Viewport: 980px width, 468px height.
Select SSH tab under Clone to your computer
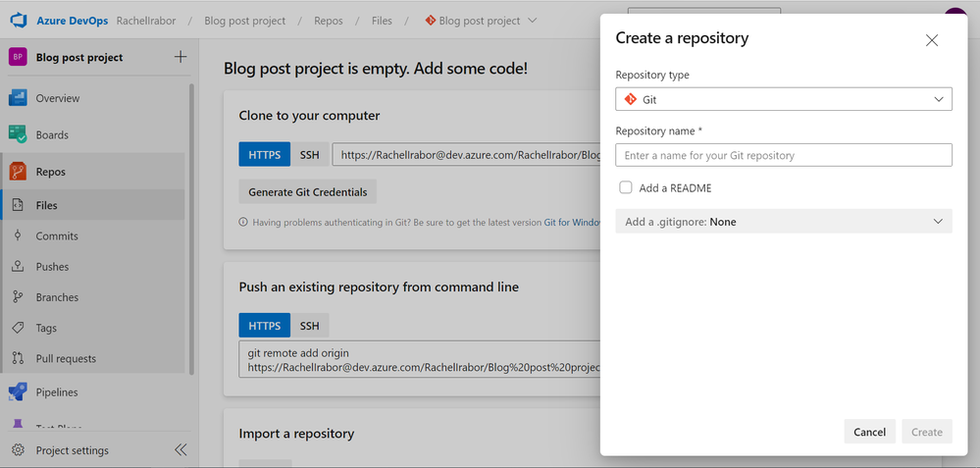[x=309, y=154]
